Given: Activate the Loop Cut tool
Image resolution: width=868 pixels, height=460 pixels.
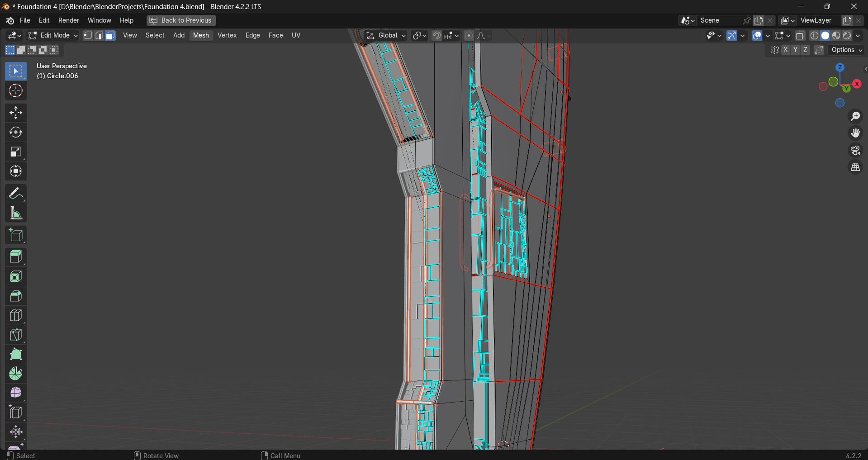Looking at the screenshot, I should coord(16,315).
